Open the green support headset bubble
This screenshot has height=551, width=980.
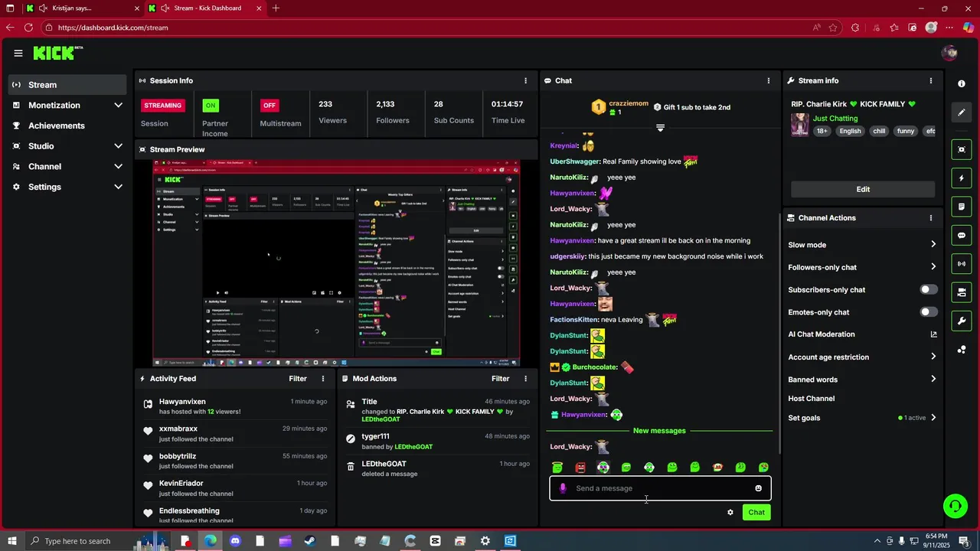click(x=955, y=505)
